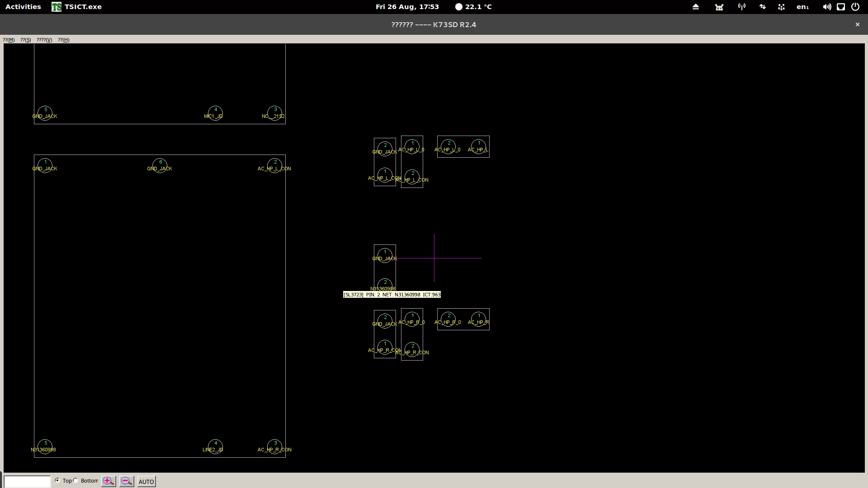Click pin 4 labeled LINE2_JD
Image resolution: width=868 pixels, height=488 pixels.
click(x=215, y=446)
